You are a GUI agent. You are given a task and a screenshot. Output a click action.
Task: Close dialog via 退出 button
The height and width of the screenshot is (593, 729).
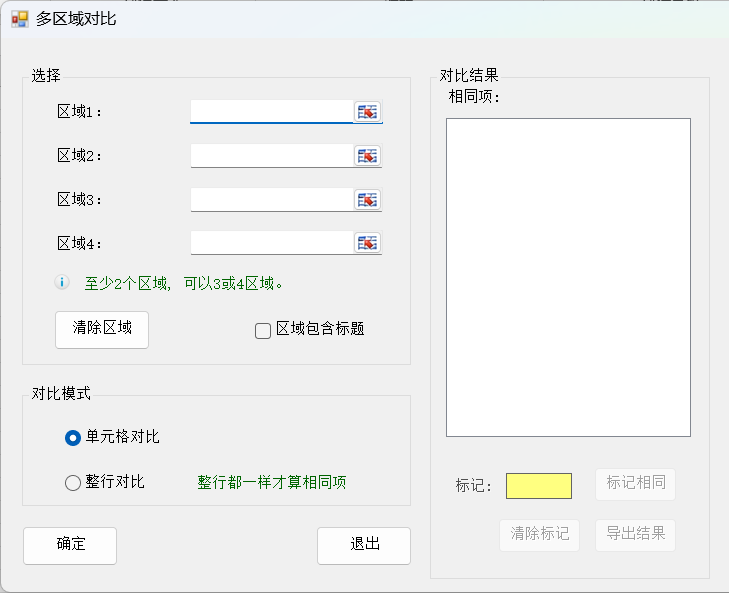pyautogui.click(x=364, y=546)
